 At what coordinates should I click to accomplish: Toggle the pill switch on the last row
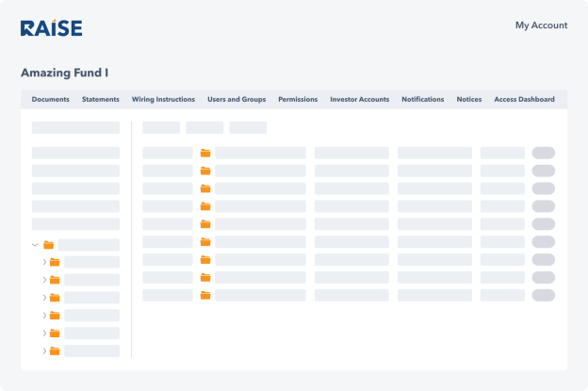(543, 295)
